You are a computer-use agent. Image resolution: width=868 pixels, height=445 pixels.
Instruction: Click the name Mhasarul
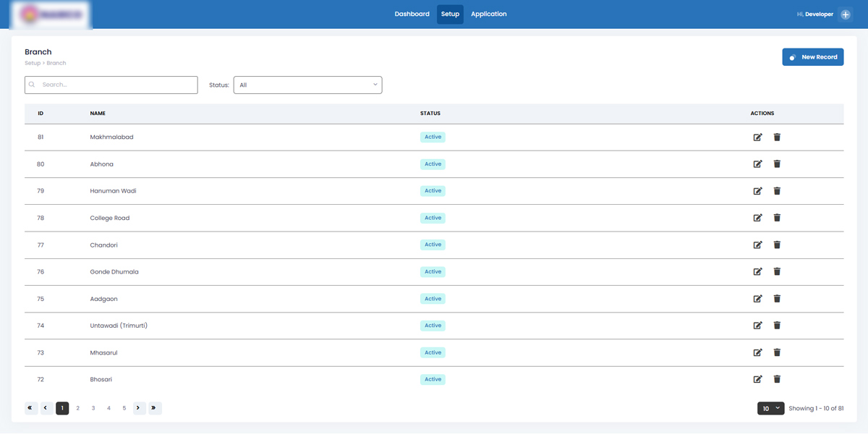(103, 352)
